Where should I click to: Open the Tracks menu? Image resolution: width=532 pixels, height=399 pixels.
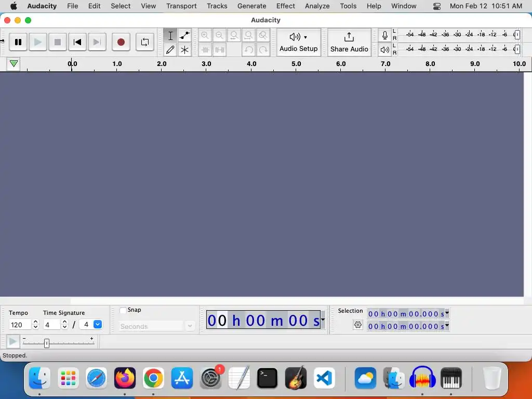point(217,6)
